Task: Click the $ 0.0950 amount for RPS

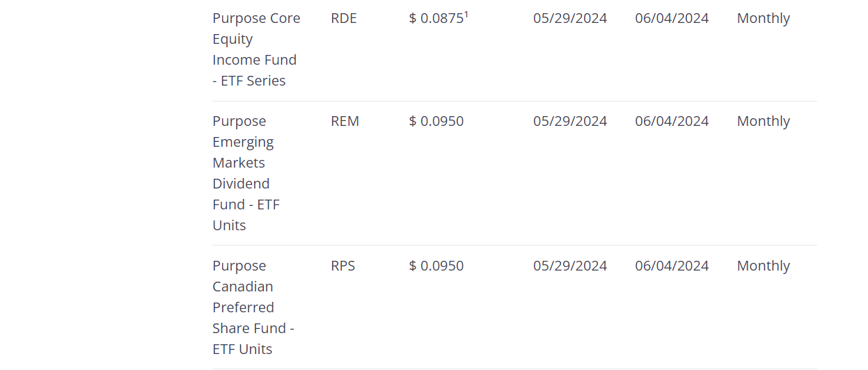Action: pyautogui.click(x=436, y=266)
